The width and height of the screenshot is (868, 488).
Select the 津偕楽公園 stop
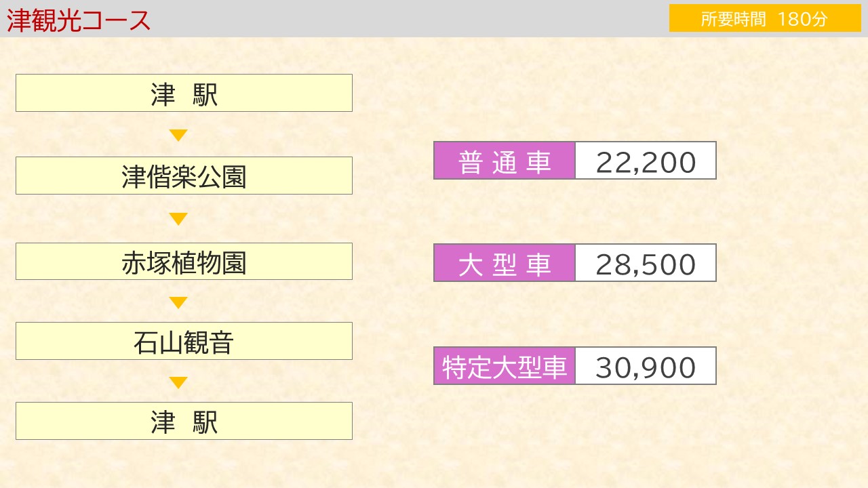click(184, 176)
